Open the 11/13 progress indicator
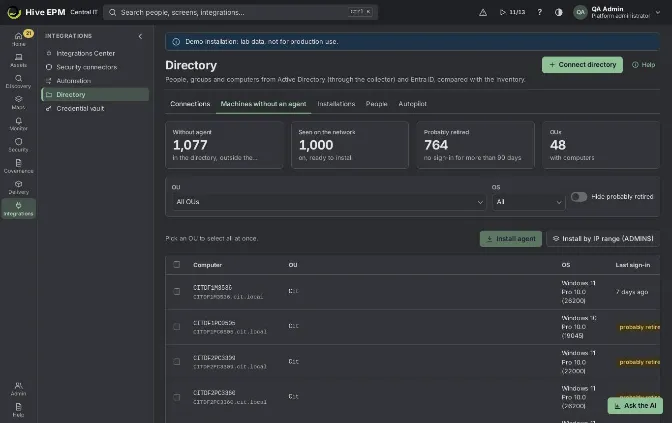The width and height of the screenshot is (672, 423). [x=513, y=12]
